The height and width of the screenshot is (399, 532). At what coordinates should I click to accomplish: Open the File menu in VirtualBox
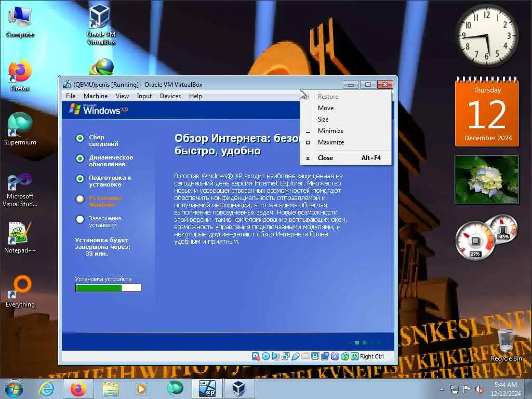[71, 96]
